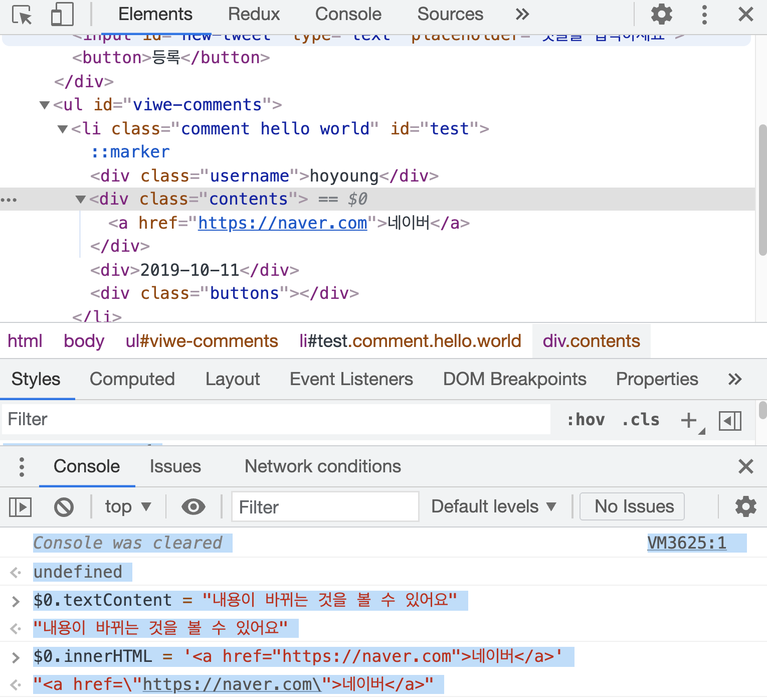
Task: Switch to the Elements panel tab
Action: (155, 15)
